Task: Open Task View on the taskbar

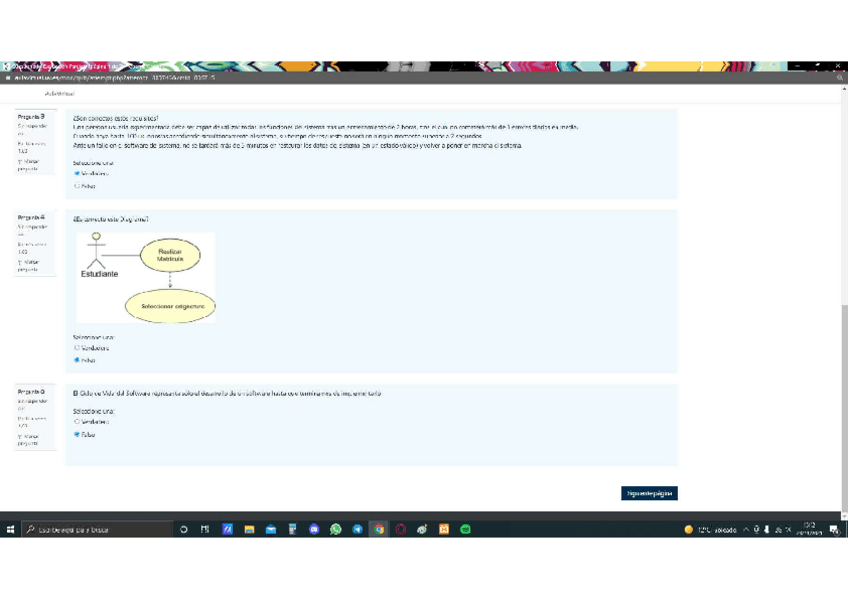Action: [x=205, y=529]
